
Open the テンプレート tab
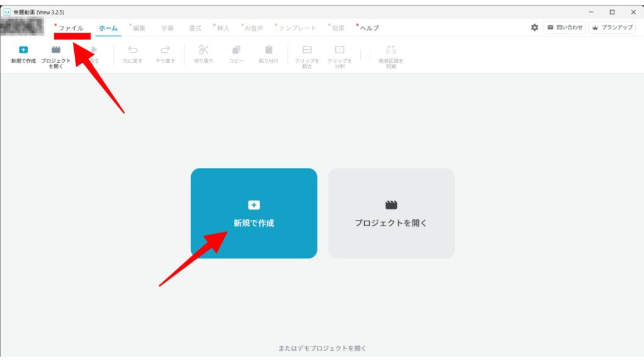click(297, 28)
